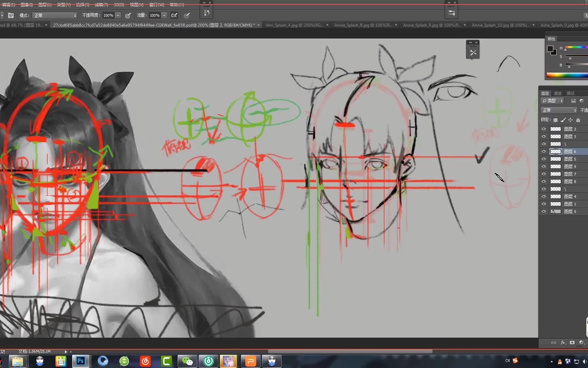Filter layers by pixel image icon
Viewport: 588px width, 368px height.
click(x=573, y=101)
